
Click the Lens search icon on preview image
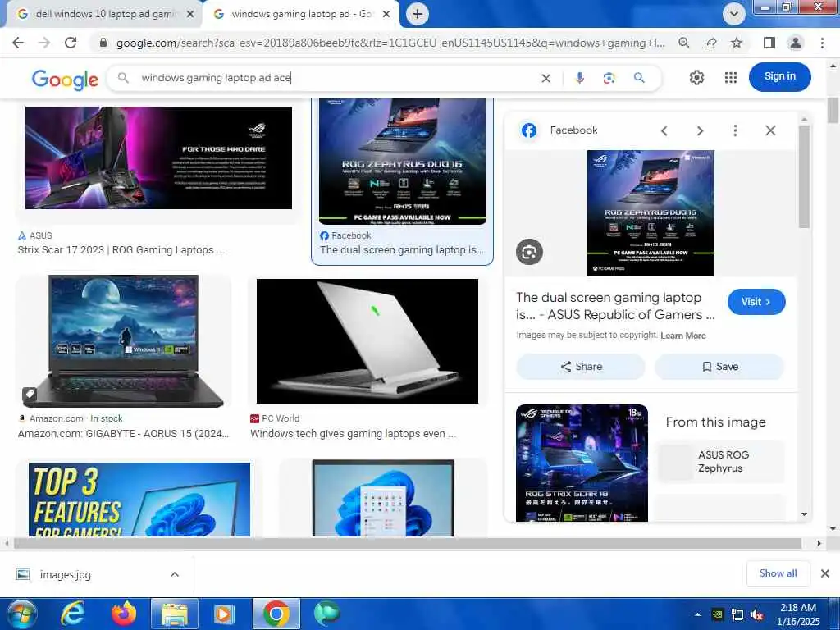tap(529, 252)
